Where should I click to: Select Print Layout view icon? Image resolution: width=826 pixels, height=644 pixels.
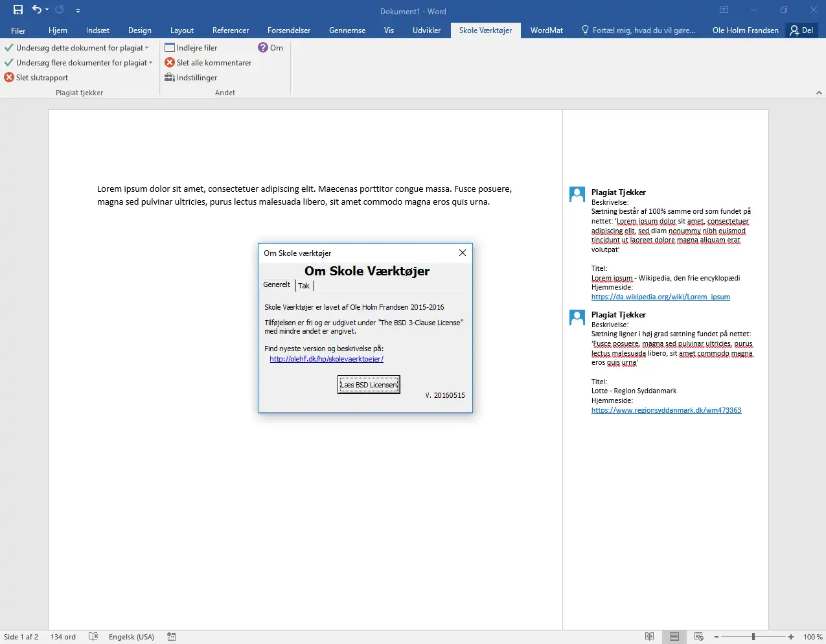674,637
